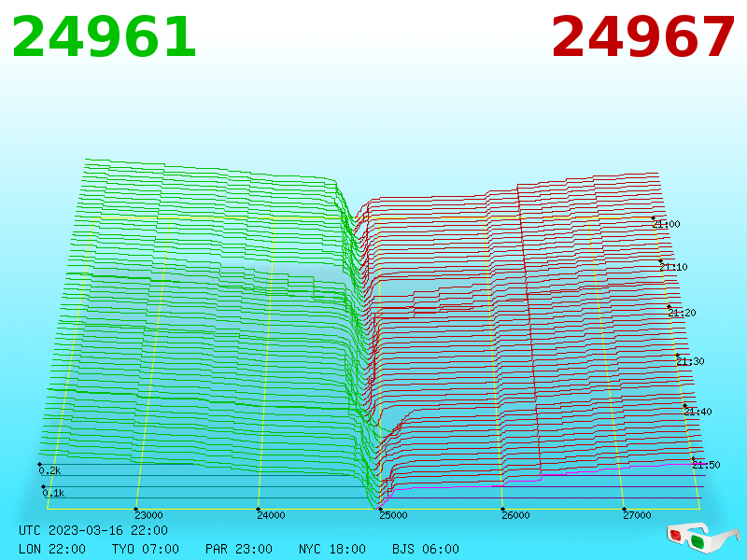This screenshot has height=560, width=747.
Task: Click the 21:30 time axis label
Action: click(690, 361)
